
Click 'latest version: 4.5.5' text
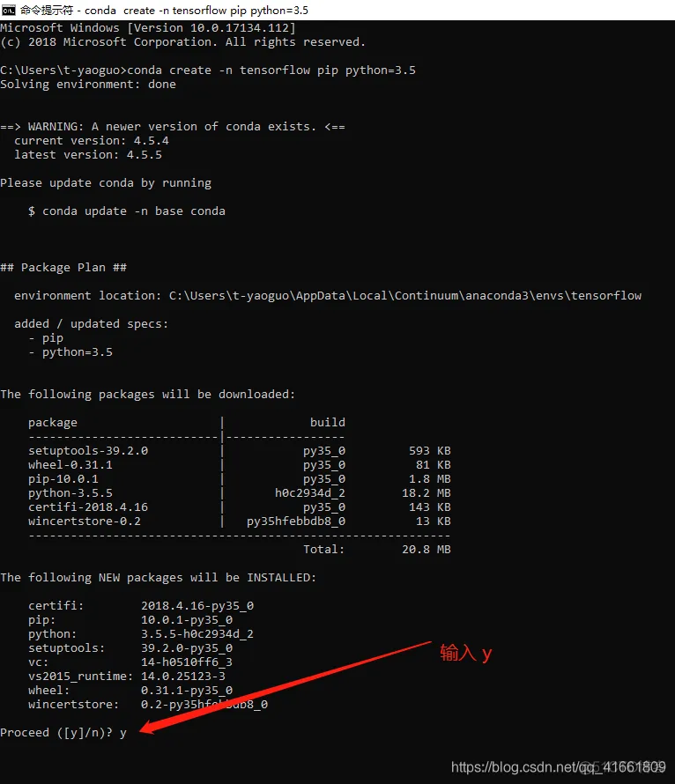tap(88, 154)
